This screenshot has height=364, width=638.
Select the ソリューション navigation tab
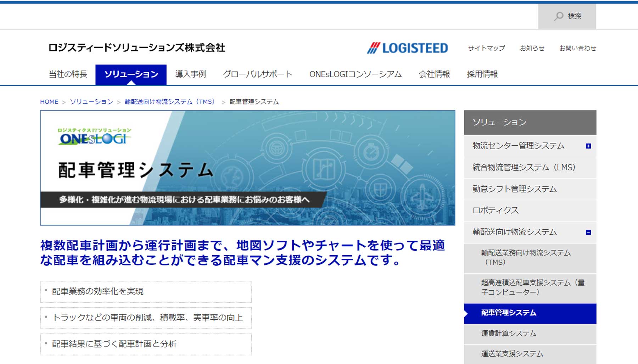pos(131,74)
